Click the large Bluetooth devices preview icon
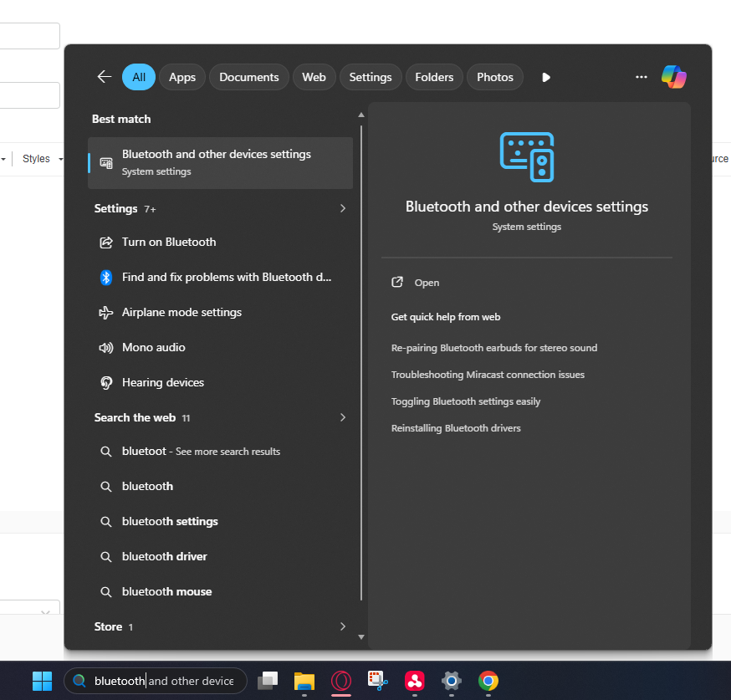Image resolution: width=731 pixels, height=700 pixels. pos(527,157)
